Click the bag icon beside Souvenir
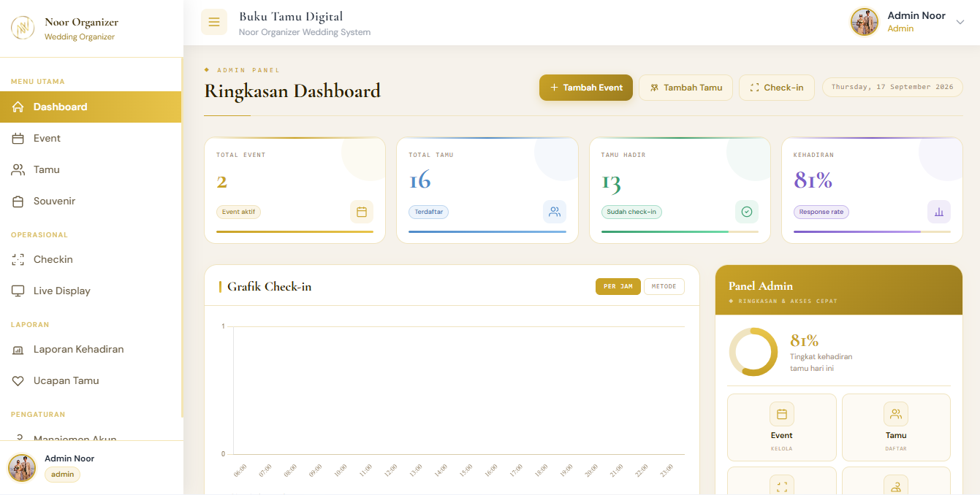Image resolution: width=980 pixels, height=495 pixels. click(18, 201)
